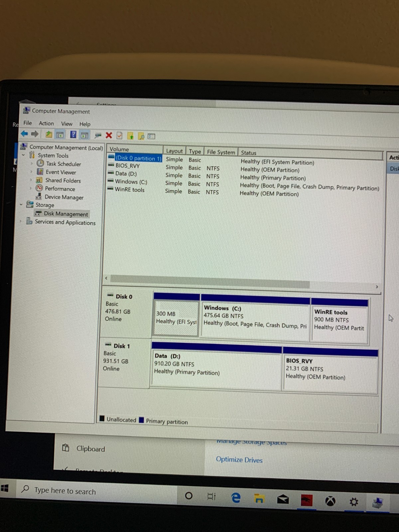Select Event Viewer in the tree
Screen dimensions: 399x532
click(61, 172)
